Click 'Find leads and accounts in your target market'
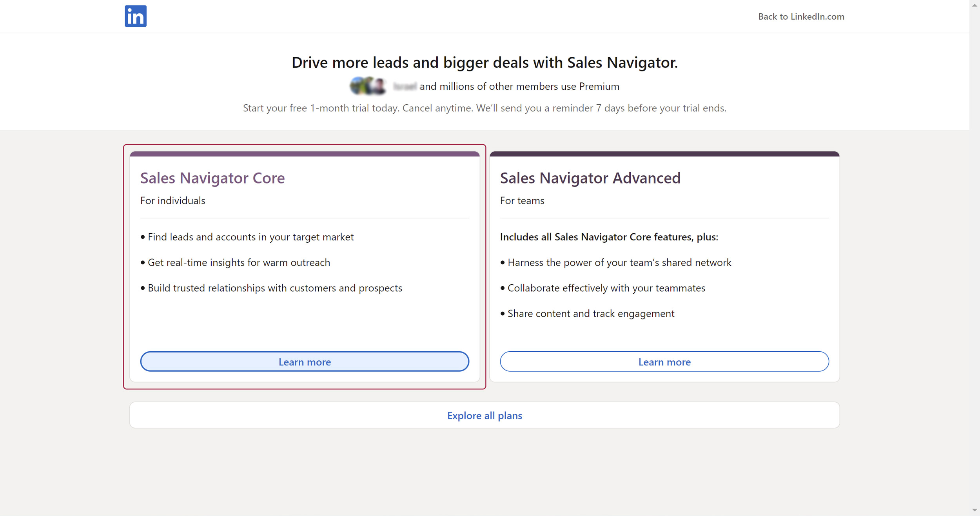This screenshot has width=980, height=516. pyautogui.click(x=251, y=237)
